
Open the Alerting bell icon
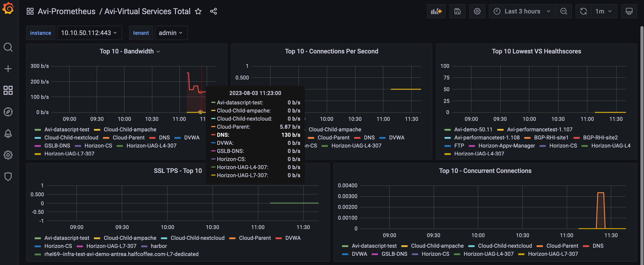point(8,133)
